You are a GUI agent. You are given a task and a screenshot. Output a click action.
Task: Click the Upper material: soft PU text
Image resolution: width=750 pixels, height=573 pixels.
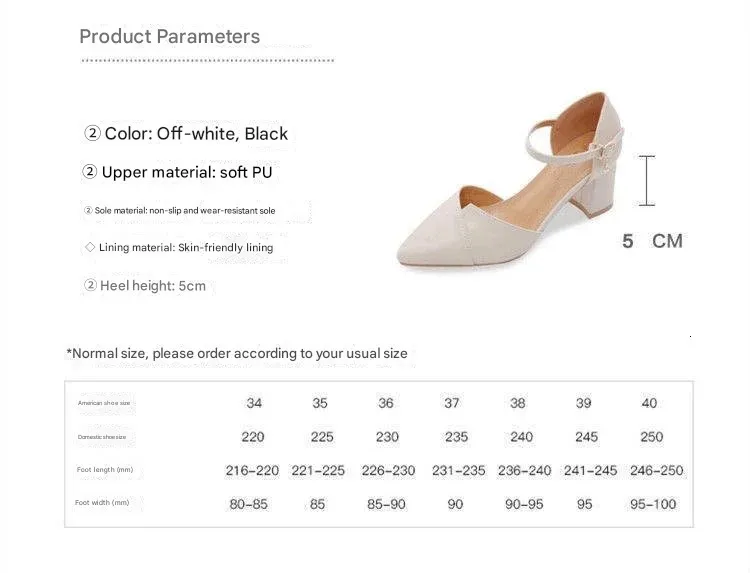(x=187, y=172)
